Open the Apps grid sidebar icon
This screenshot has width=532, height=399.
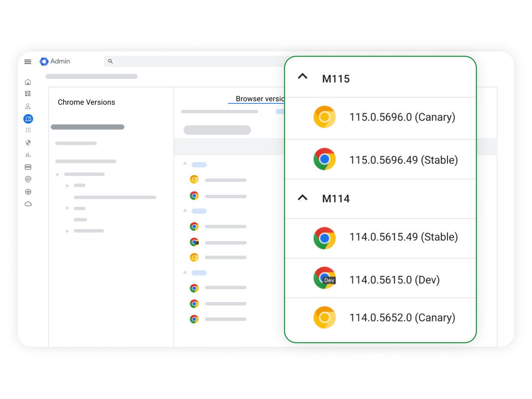[28, 130]
